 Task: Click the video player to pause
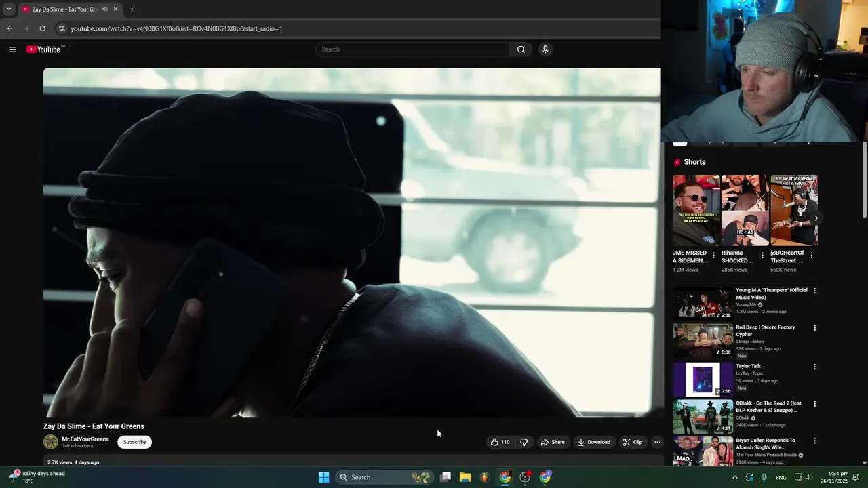(x=352, y=242)
